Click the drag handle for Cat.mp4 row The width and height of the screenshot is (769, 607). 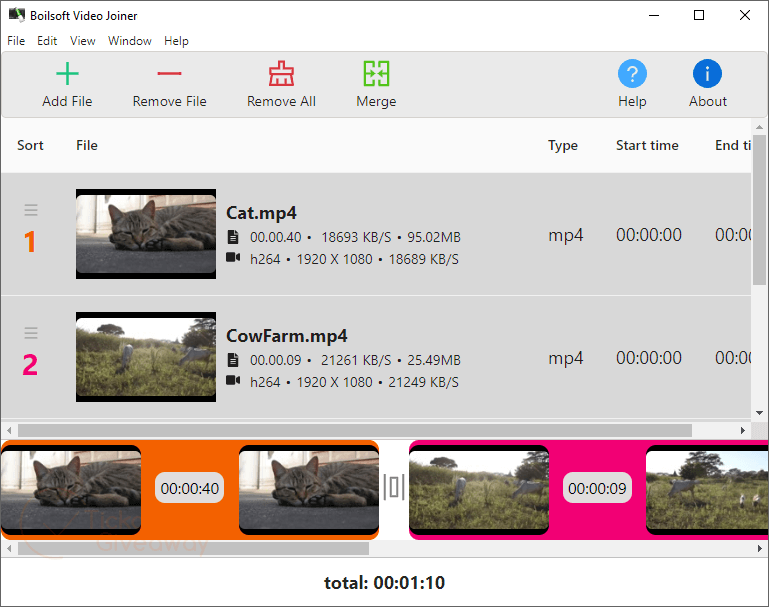click(x=31, y=210)
